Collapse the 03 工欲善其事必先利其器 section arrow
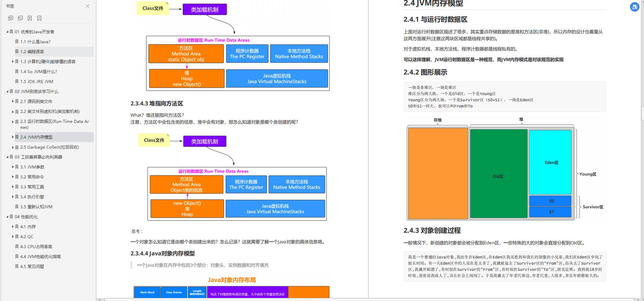This screenshot has height=301, width=644. tap(7, 157)
